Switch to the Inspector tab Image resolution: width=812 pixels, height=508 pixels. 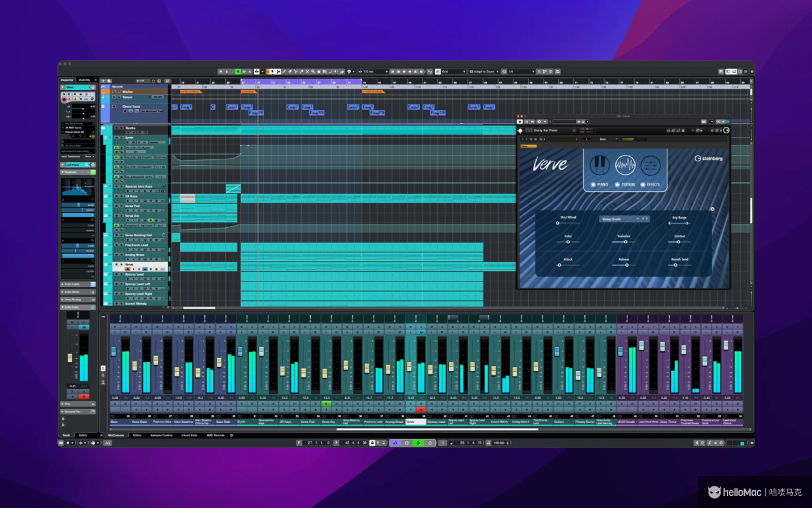click(x=67, y=80)
